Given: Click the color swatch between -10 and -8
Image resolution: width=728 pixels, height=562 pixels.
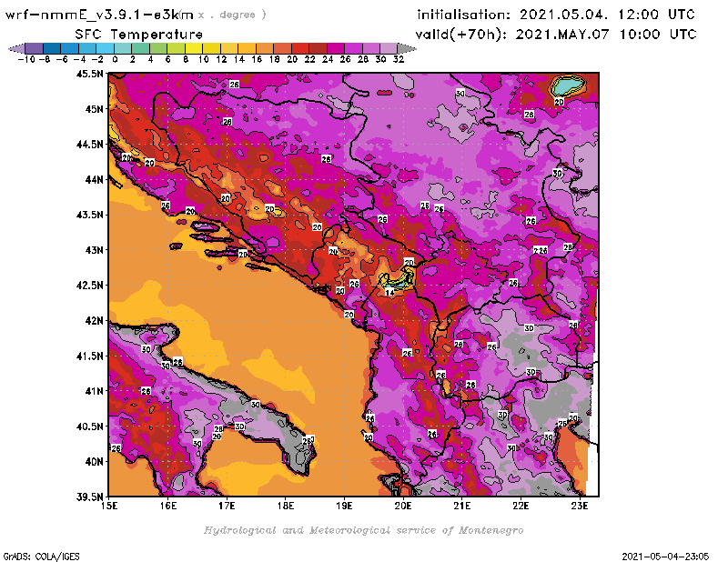Looking at the screenshot, I should 34,48.
